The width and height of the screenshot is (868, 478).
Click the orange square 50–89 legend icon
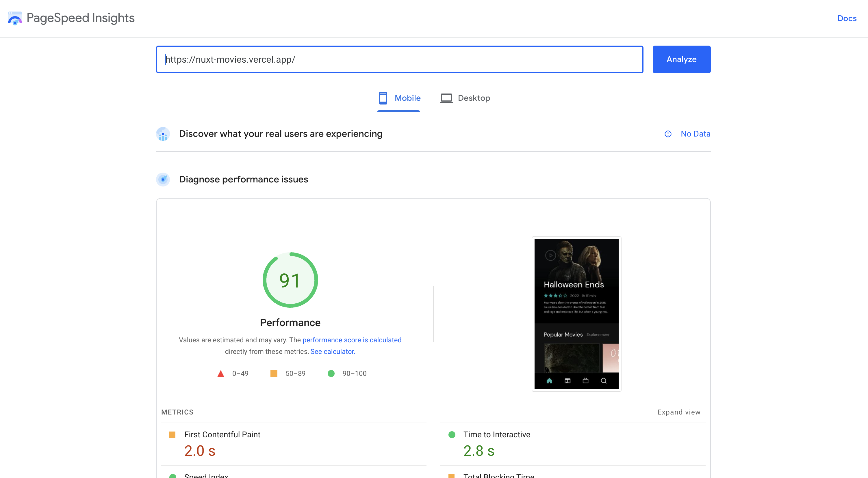coord(274,374)
